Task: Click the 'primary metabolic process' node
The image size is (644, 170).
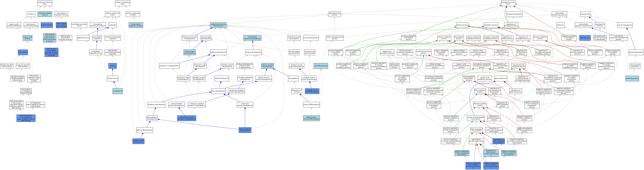Action: tap(540, 38)
